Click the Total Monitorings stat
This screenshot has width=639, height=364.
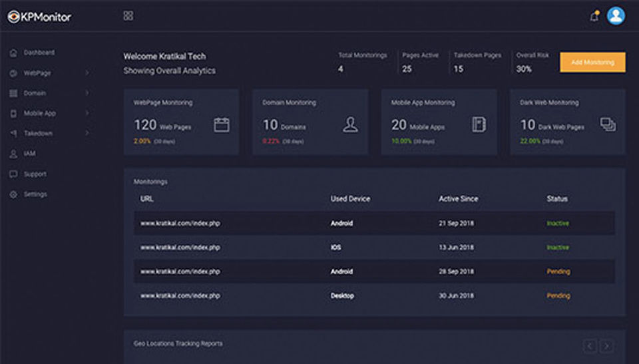point(362,62)
